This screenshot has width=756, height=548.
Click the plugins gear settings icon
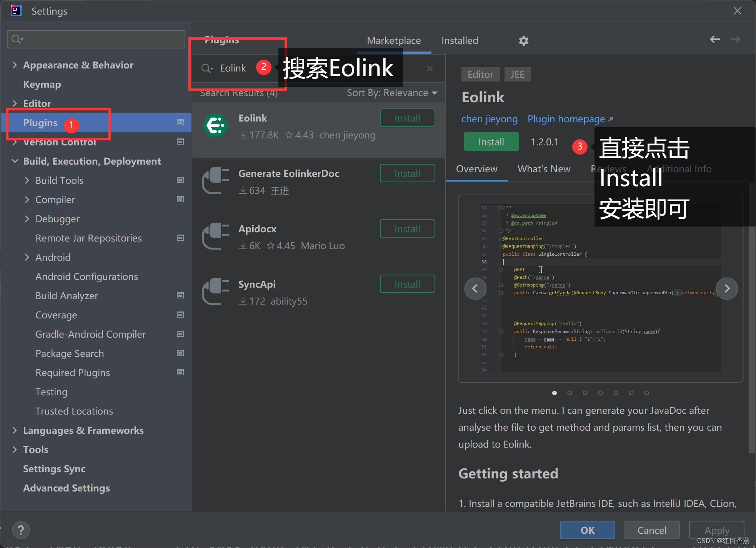(x=523, y=41)
